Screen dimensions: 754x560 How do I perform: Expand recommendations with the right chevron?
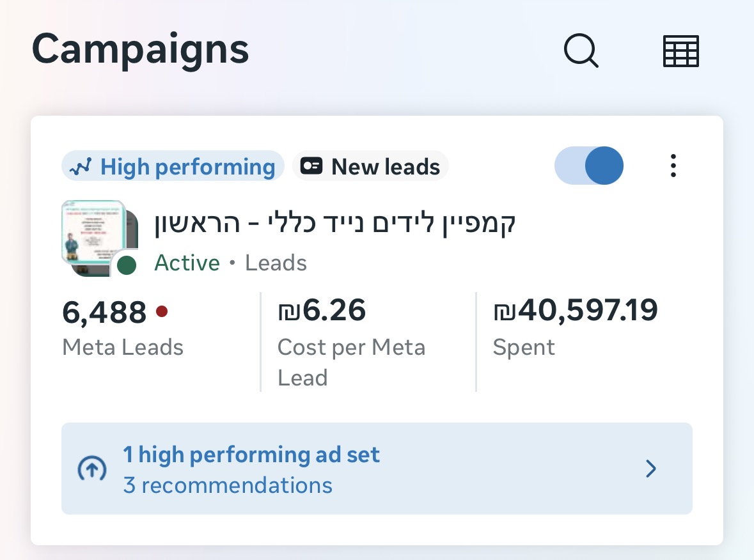pyautogui.click(x=651, y=469)
